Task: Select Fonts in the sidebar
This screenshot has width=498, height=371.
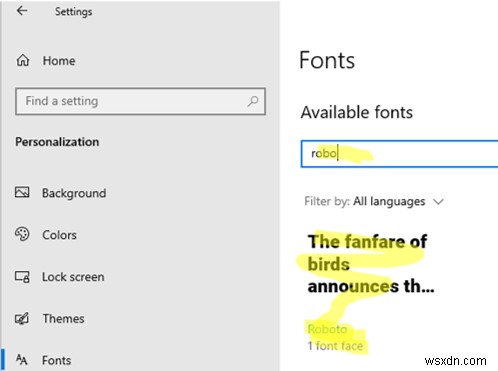Action: [57, 360]
